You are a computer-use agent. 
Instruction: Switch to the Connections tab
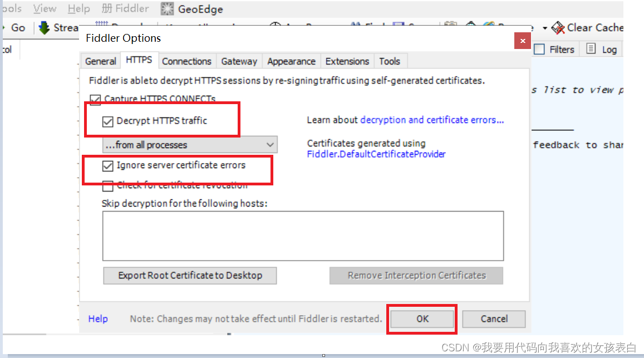pos(186,61)
